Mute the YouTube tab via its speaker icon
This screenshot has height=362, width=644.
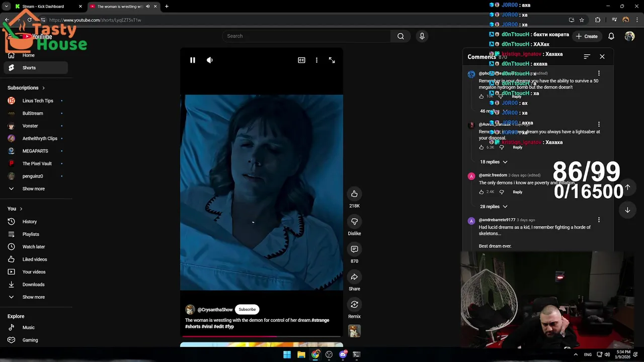click(x=147, y=7)
